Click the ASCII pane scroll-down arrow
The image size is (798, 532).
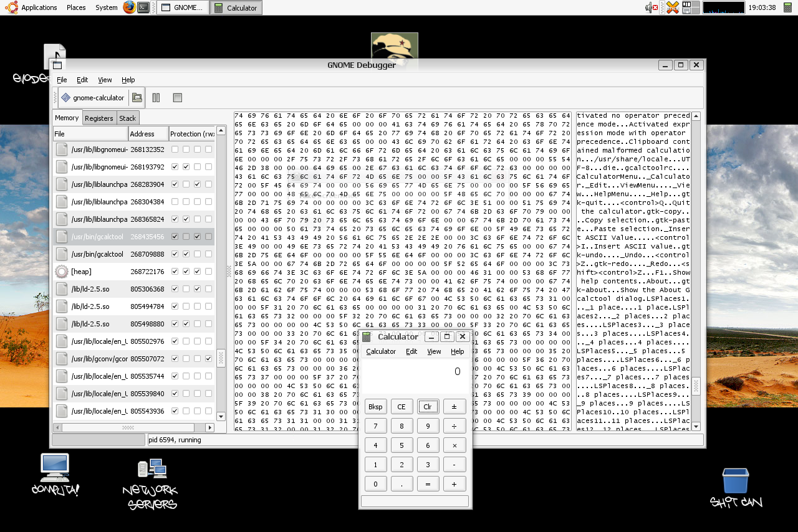pos(696,426)
